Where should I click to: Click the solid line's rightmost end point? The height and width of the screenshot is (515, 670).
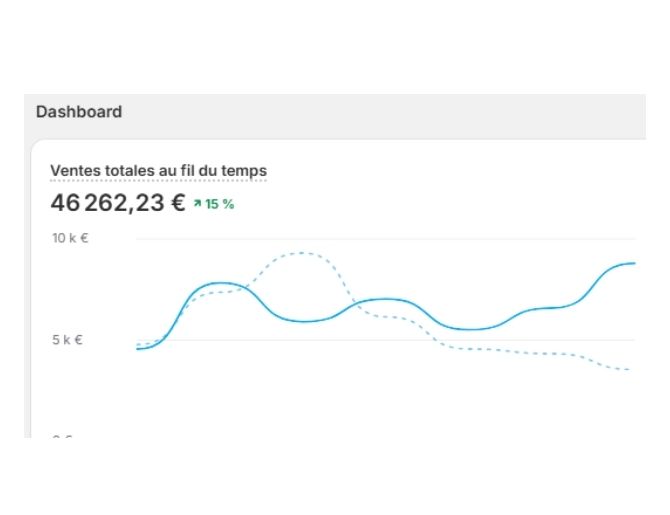pos(634,263)
